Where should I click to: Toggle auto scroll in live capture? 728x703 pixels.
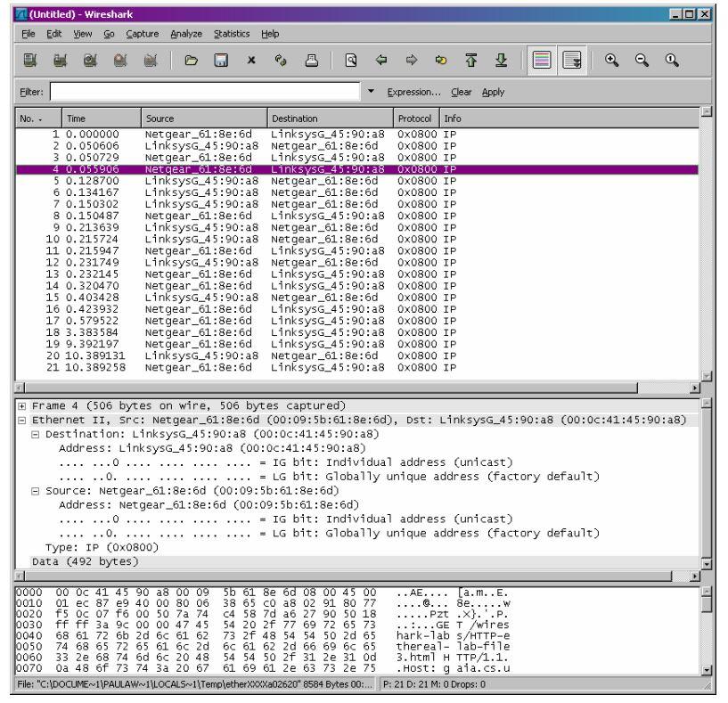[x=572, y=61]
